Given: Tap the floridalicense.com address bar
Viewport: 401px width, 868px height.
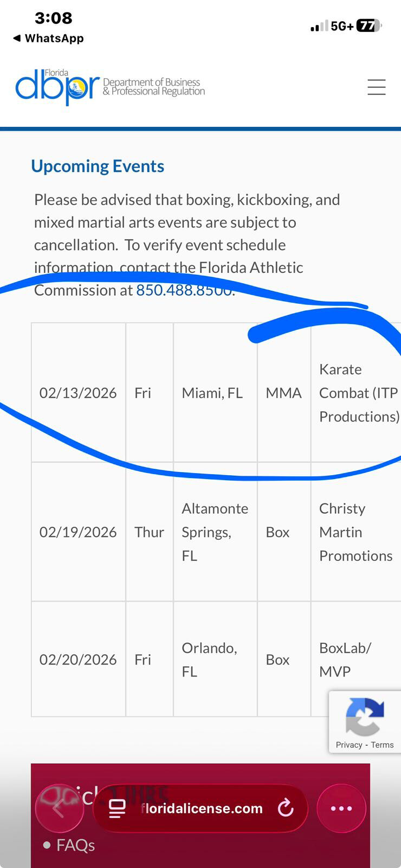Looking at the screenshot, I should [x=202, y=808].
